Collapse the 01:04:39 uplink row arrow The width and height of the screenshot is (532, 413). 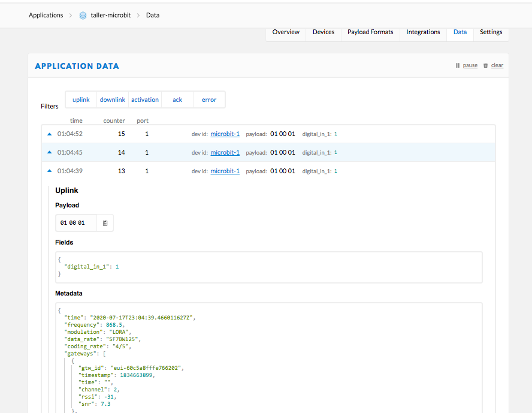click(x=50, y=171)
